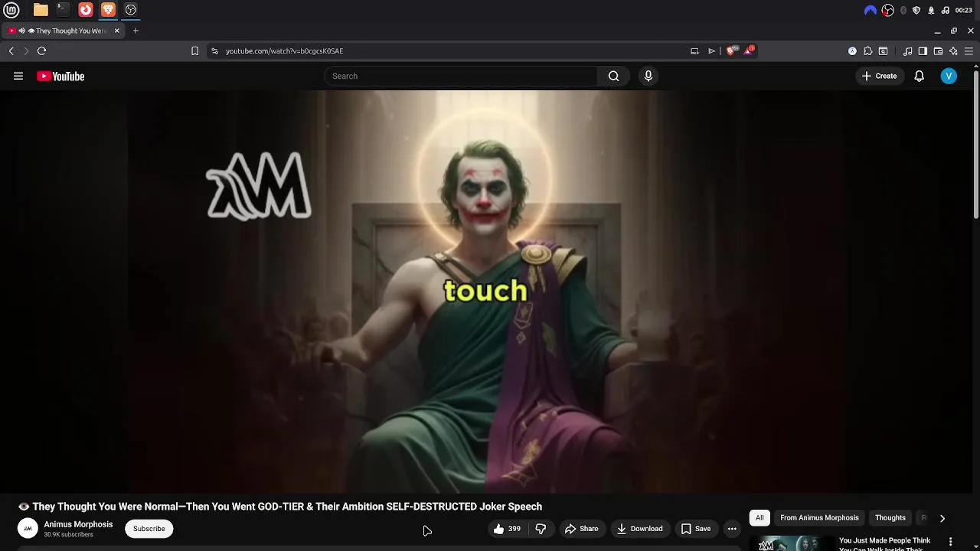Image resolution: width=980 pixels, height=551 pixels.
Task: Open Brave Rewards triangle icon
Action: (749, 51)
